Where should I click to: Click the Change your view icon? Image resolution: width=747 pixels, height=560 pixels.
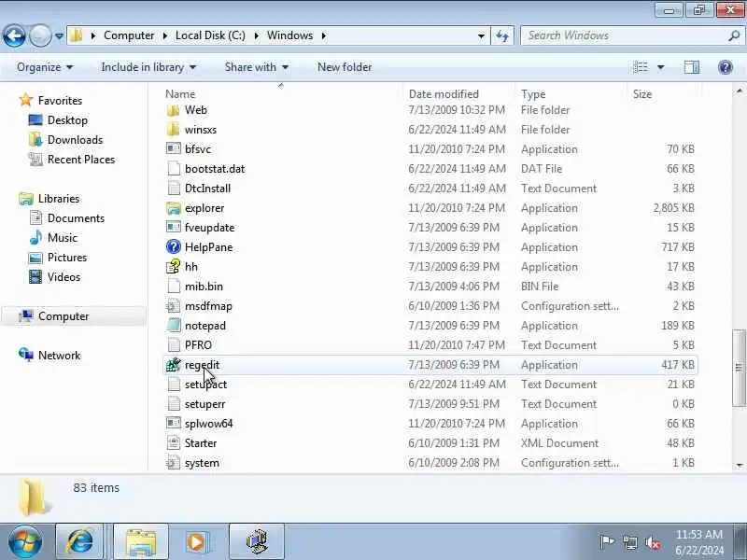[641, 67]
